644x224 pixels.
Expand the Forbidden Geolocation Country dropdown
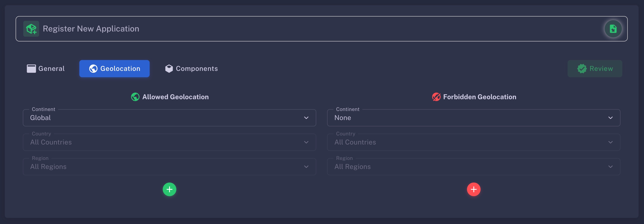[x=473, y=142]
